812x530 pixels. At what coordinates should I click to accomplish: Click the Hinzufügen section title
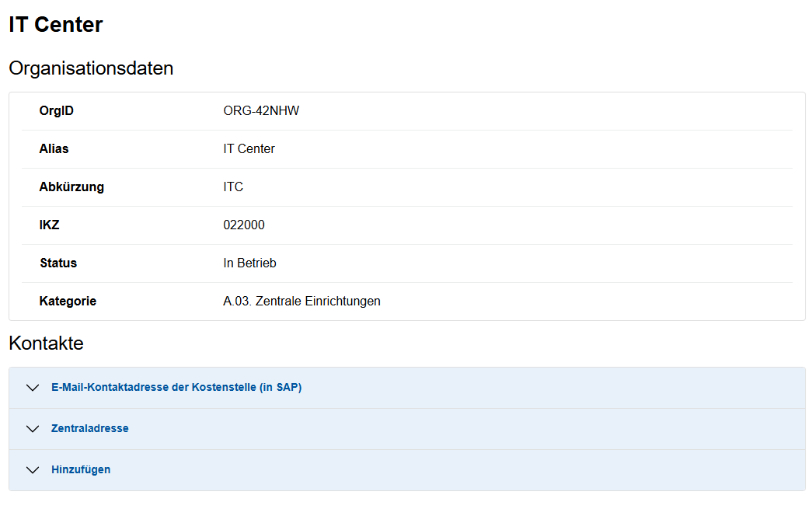tap(81, 469)
